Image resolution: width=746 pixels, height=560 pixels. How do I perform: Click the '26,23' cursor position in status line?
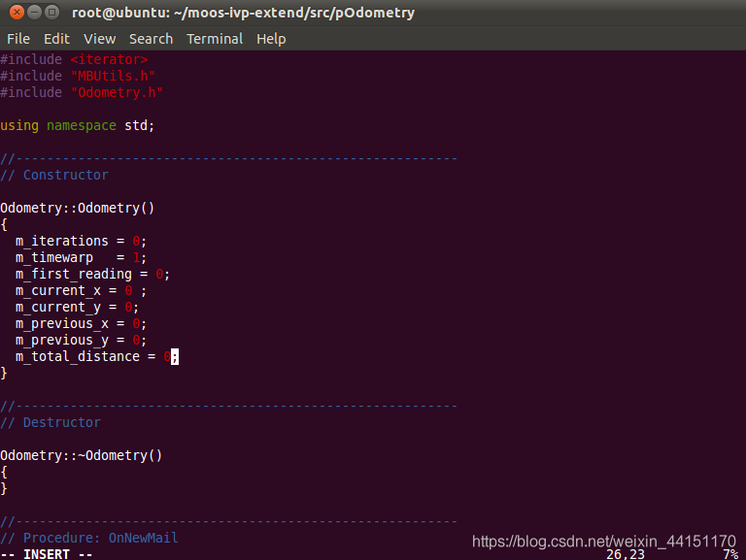coord(626,554)
